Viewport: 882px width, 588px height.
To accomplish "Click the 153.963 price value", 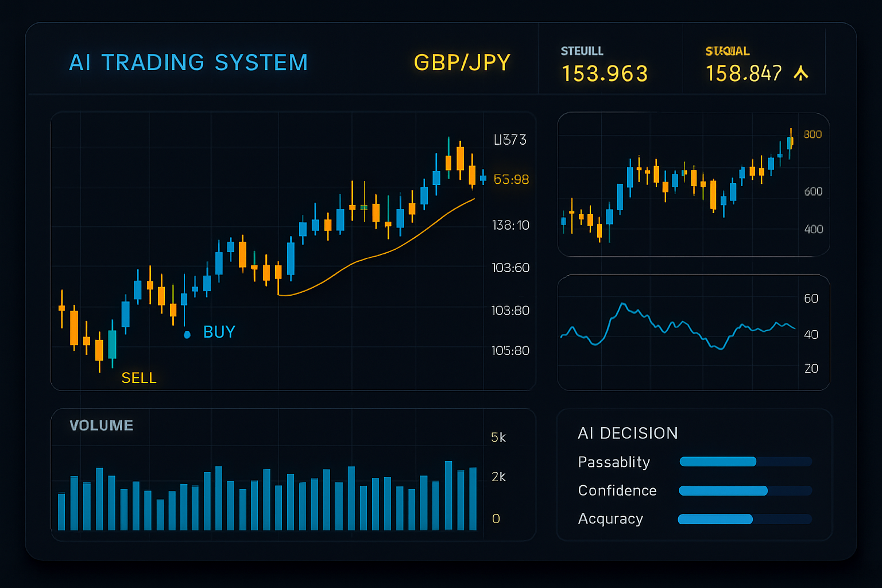I will tap(605, 73).
